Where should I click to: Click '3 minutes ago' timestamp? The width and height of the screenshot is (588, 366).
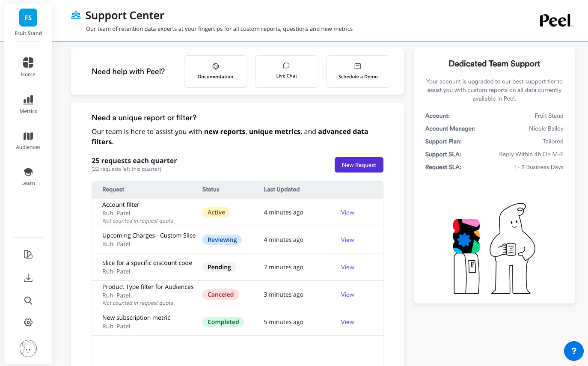(x=283, y=295)
